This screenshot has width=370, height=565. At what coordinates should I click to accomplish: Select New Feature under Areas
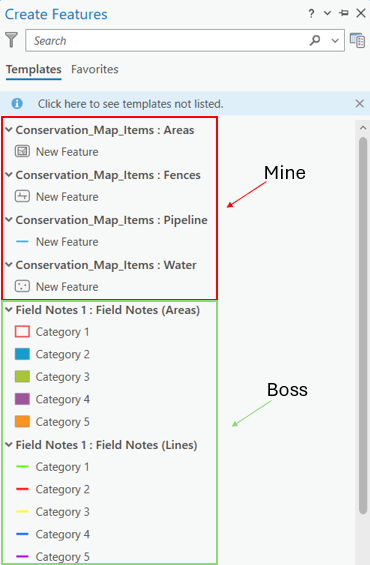(67, 152)
